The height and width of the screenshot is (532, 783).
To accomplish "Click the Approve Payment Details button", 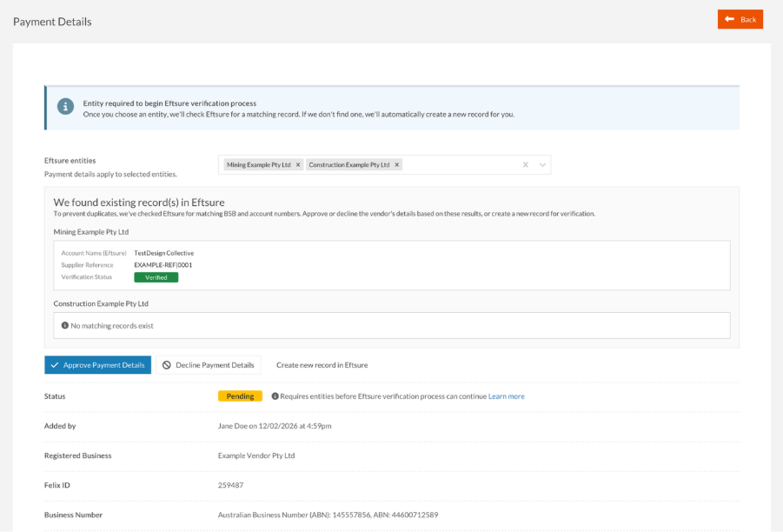I will [x=97, y=364].
